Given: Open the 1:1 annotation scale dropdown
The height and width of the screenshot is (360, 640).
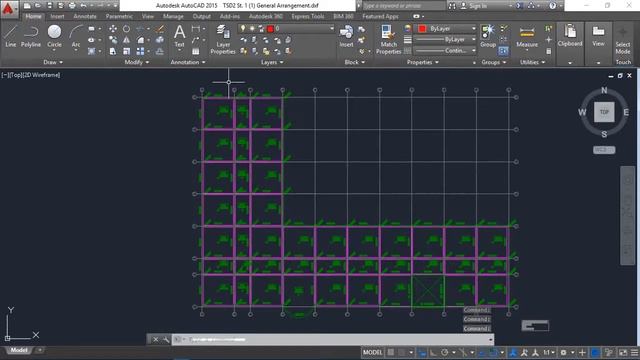Looking at the screenshot, I should click(x=548, y=352).
